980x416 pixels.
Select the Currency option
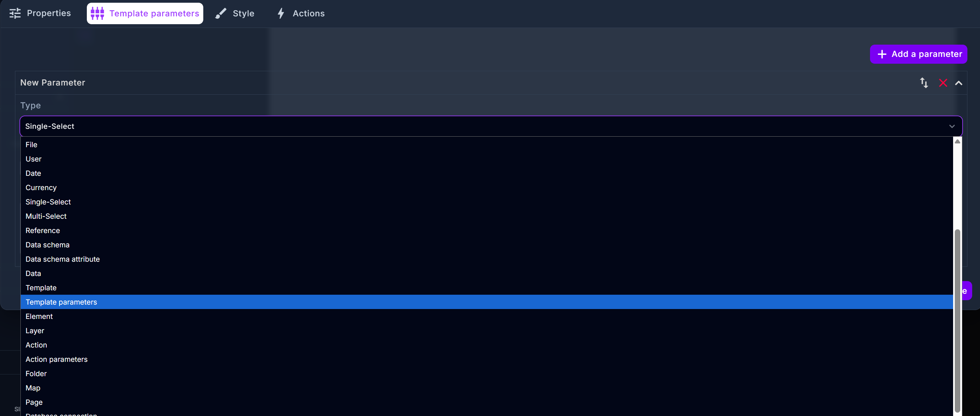pyautogui.click(x=41, y=187)
